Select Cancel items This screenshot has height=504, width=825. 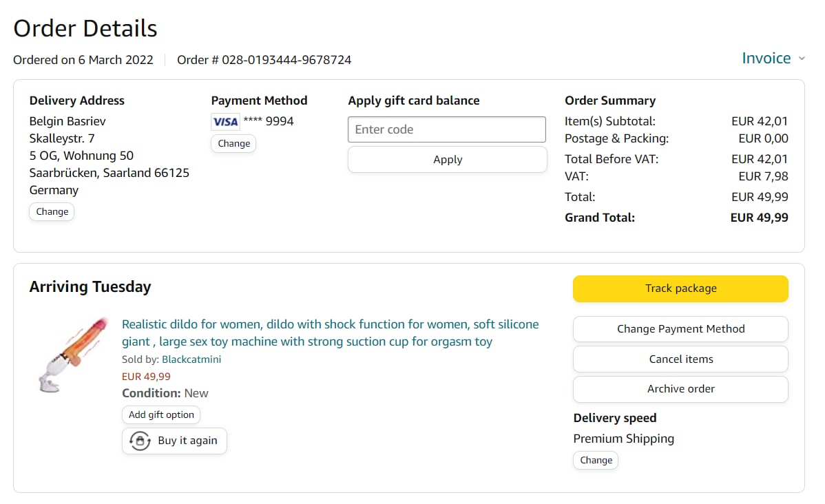pos(680,359)
